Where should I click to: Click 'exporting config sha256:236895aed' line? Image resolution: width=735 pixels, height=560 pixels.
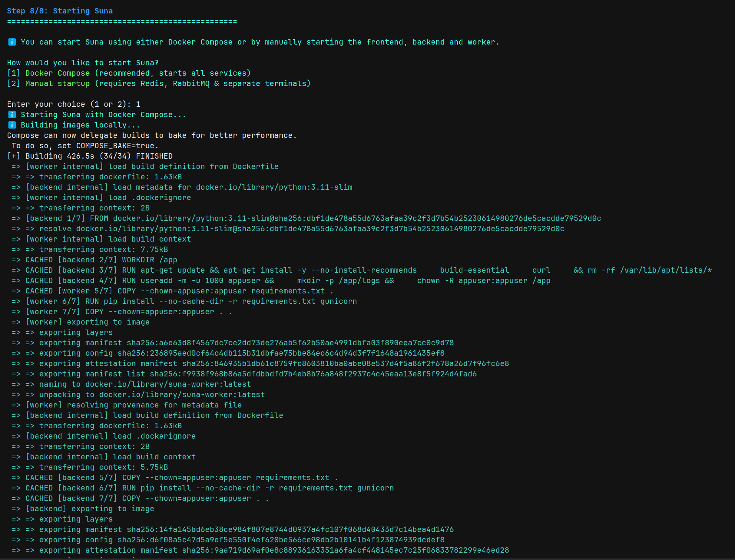[228, 353]
